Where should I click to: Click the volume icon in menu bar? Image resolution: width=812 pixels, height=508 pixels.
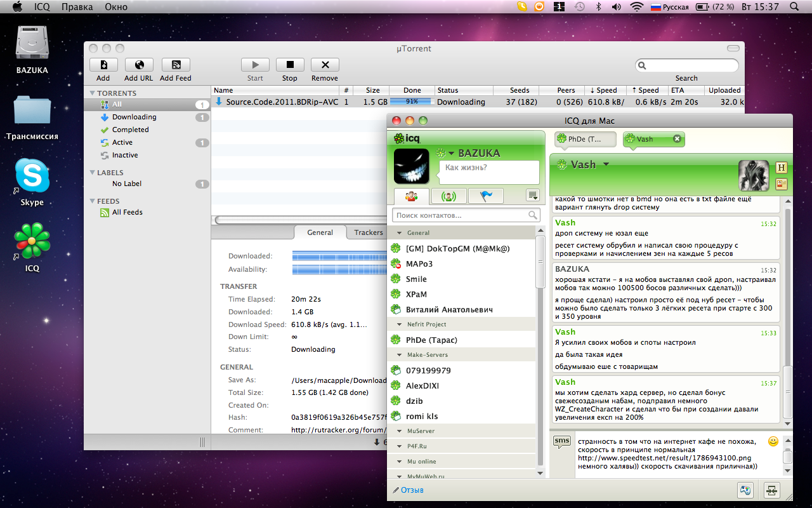[617, 7]
